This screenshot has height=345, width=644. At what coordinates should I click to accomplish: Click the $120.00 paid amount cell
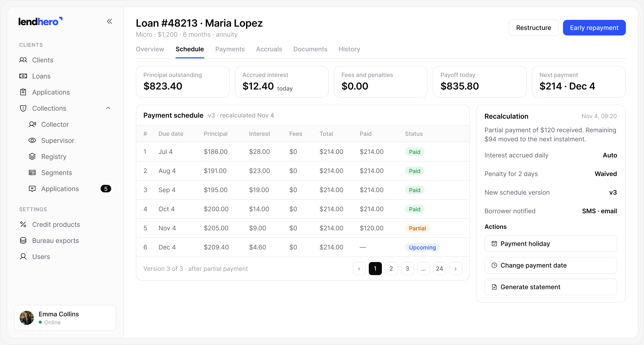(x=372, y=228)
